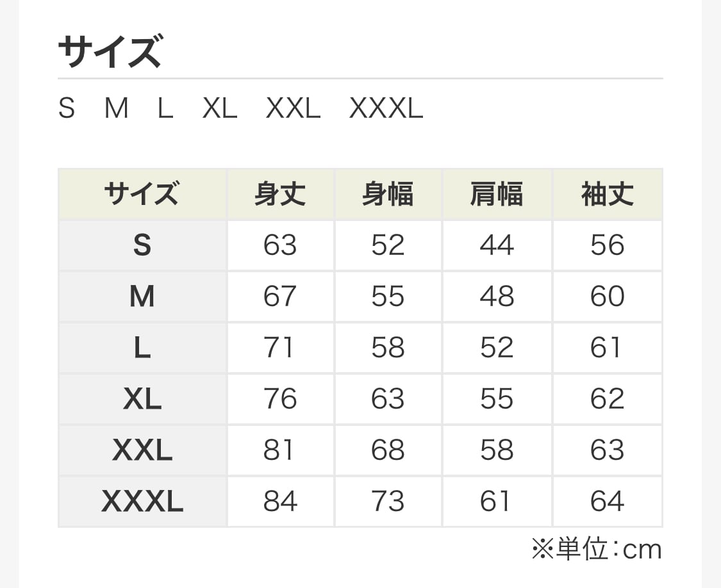Click the XL row header in the table
The width and height of the screenshot is (721, 588).
(x=142, y=399)
